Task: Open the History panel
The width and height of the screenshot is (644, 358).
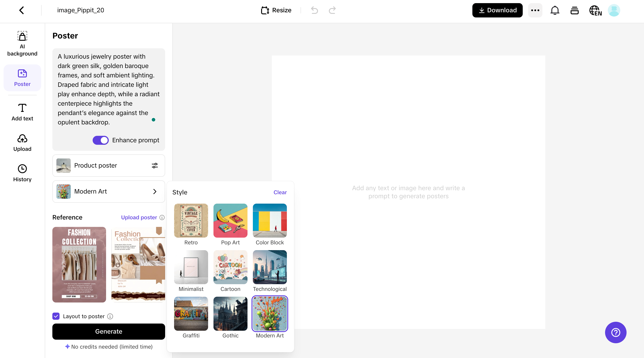Action: pos(22,173)
